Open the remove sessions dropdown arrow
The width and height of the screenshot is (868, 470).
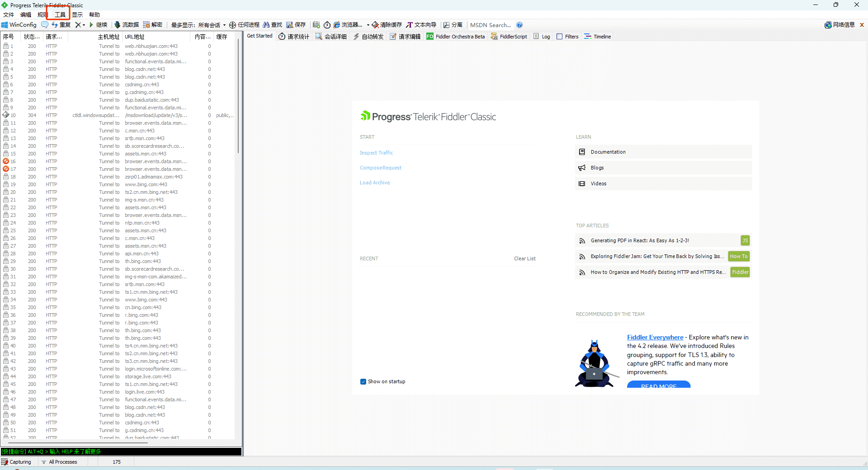[84, 25]
